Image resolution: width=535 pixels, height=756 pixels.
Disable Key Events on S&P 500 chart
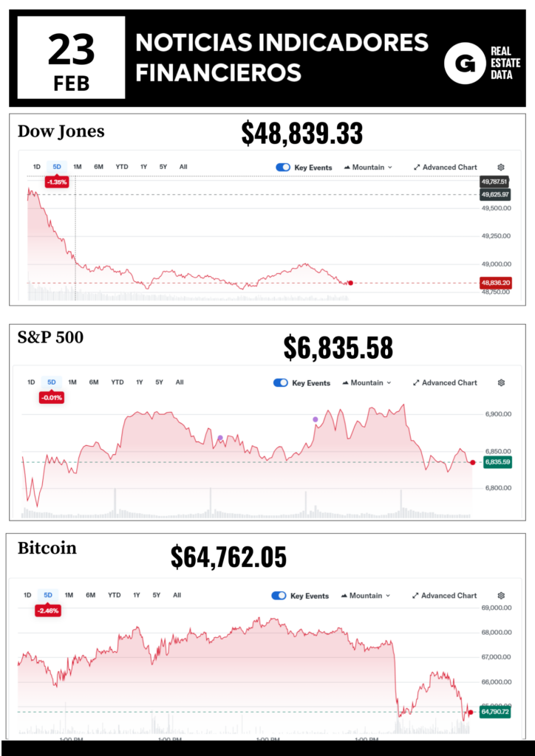pyautogui.click(x=281, y=383)
